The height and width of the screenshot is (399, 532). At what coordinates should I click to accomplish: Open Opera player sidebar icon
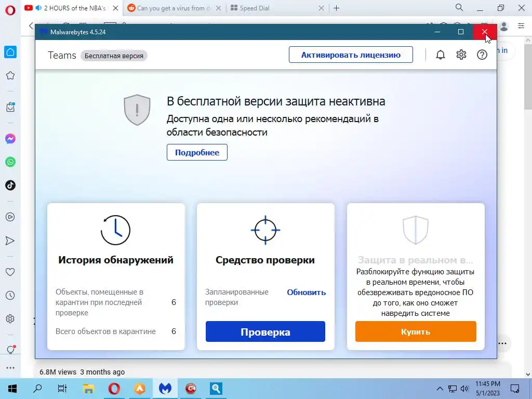click(10, 217)
